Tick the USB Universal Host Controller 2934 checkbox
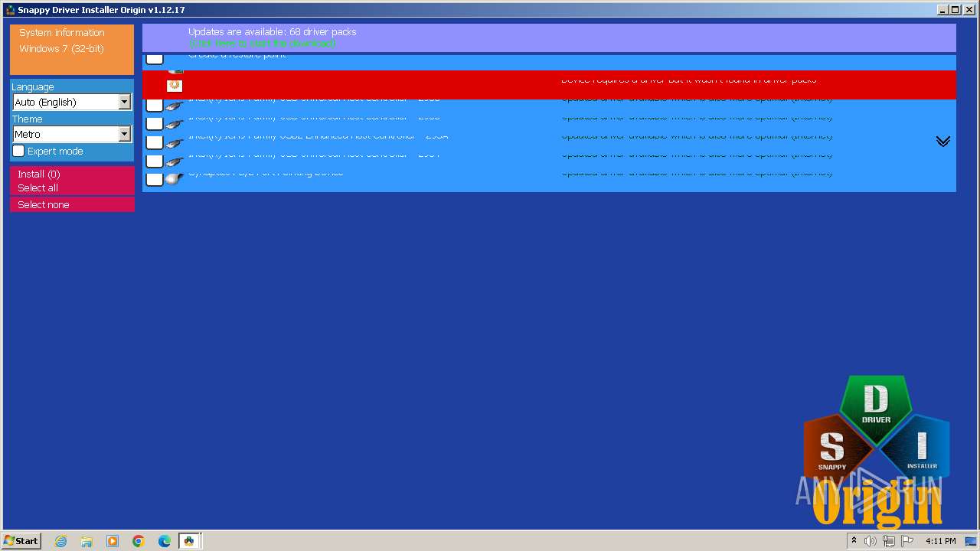The width and height of the screenshot is (980, 551). point(155,161)
